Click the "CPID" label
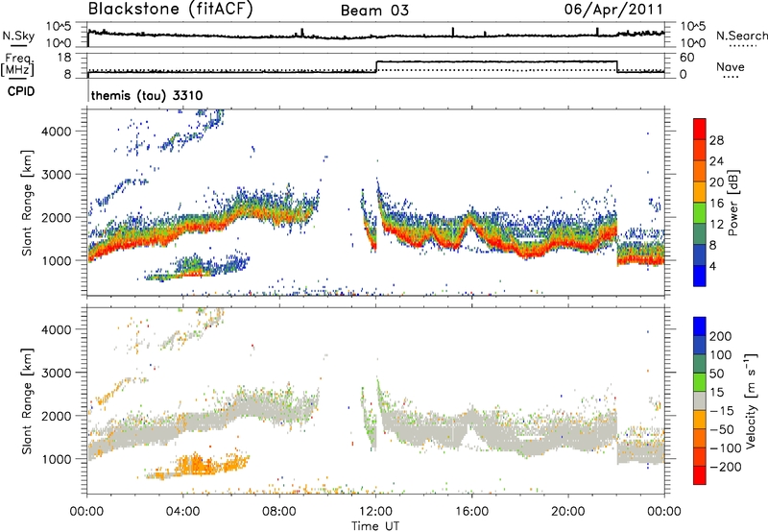The height and width of the screenshot is (532, 768). click(21, 91)
